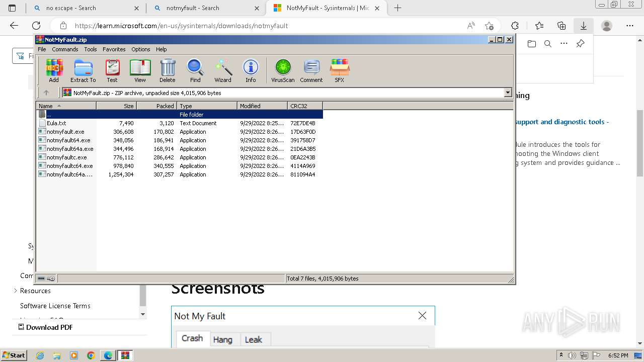644x362 pixels.
Task: Click the Type column header
Action: pyautogui.click(x=207, y=106)
